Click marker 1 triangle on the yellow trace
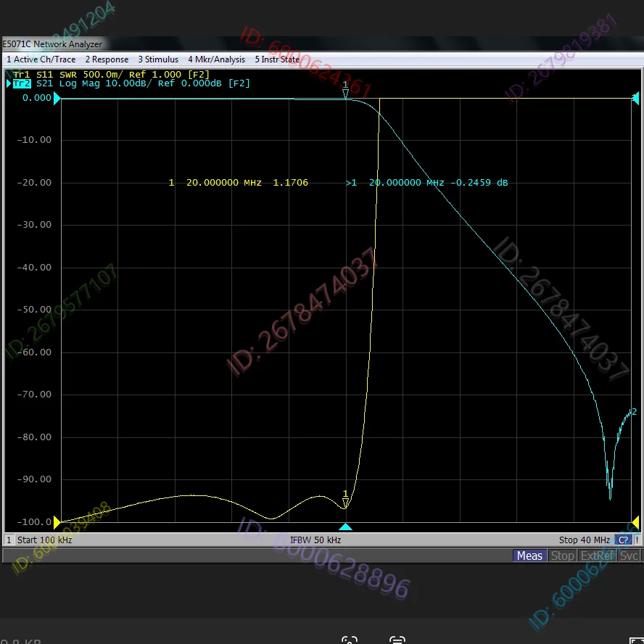Screen dimensions: 644x644 (346, 503)
